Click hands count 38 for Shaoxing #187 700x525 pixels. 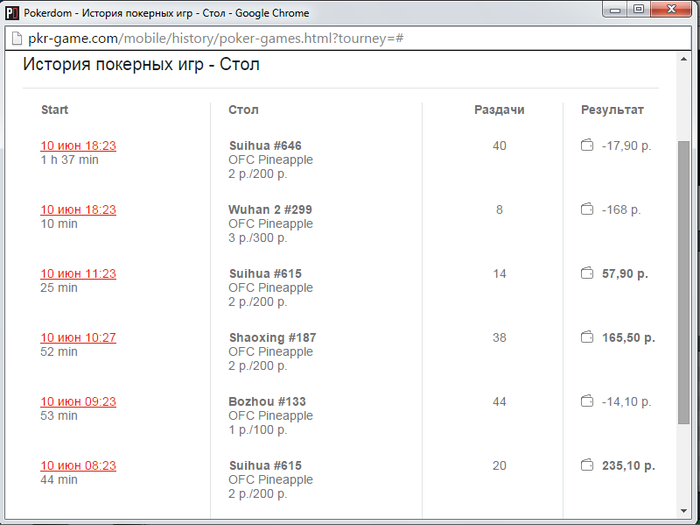[x=499, y=338]
